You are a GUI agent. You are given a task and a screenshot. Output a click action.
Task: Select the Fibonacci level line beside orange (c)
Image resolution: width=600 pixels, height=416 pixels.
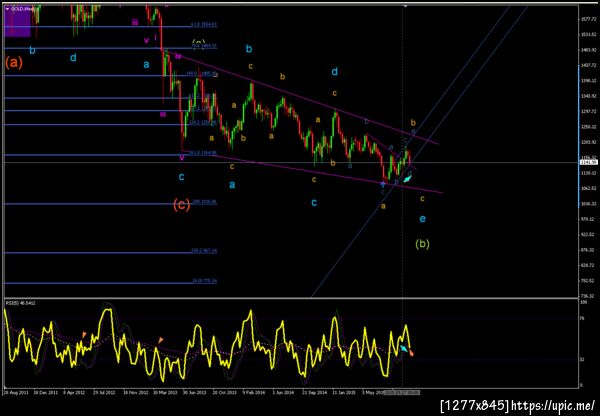point(111,204)
